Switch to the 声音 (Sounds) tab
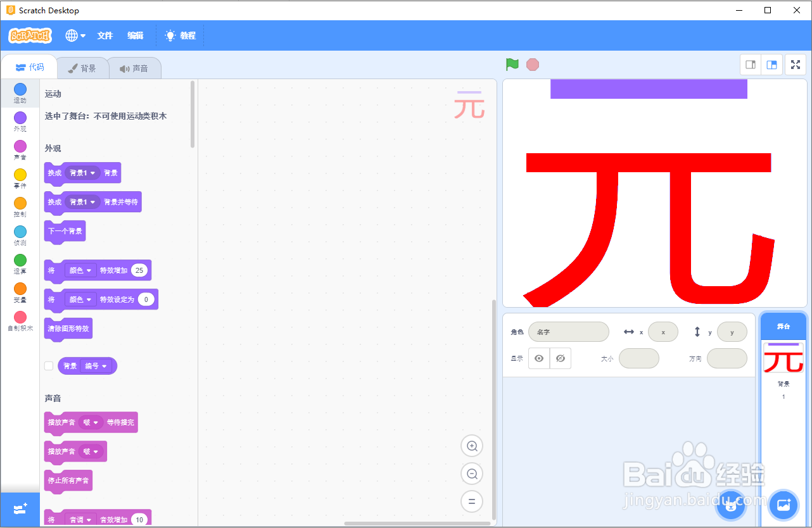The width and height of the screenshot is (812, 528). tap(135, 68)
